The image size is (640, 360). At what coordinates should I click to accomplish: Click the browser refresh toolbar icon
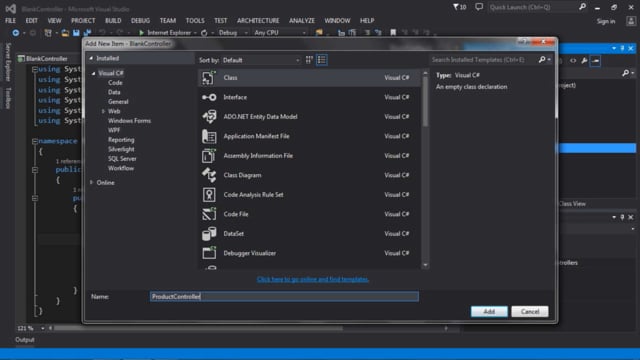coord(204,33)
